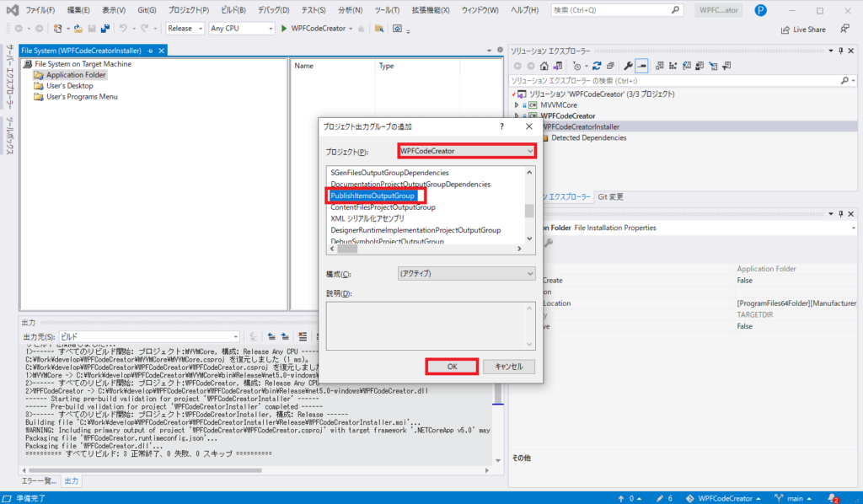The height and width of the screenshot is (504, 863).
Task: Open the Solution Explorer window options dropdown
Action: [830, 51]
